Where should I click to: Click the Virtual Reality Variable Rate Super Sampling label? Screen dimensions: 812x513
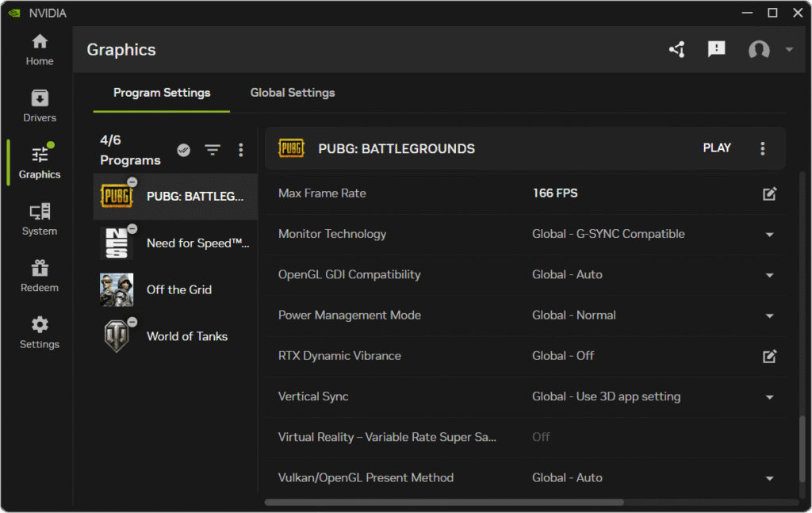387,437
